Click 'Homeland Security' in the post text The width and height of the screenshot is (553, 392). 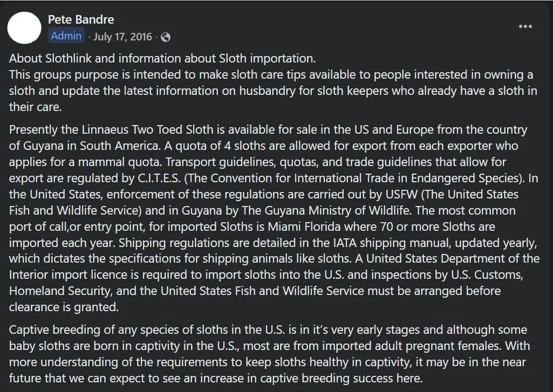(60, 291)
